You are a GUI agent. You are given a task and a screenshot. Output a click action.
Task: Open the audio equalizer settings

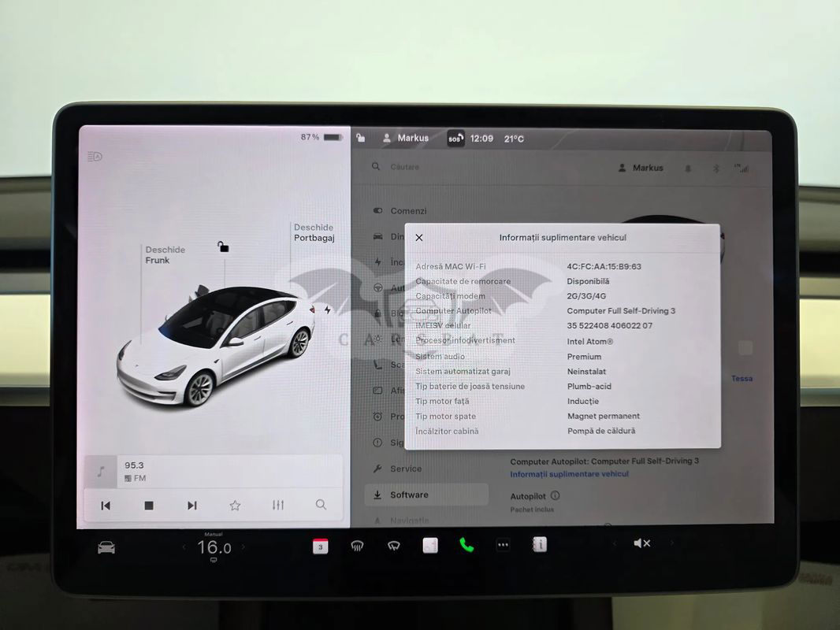click(x=278, y=505)
